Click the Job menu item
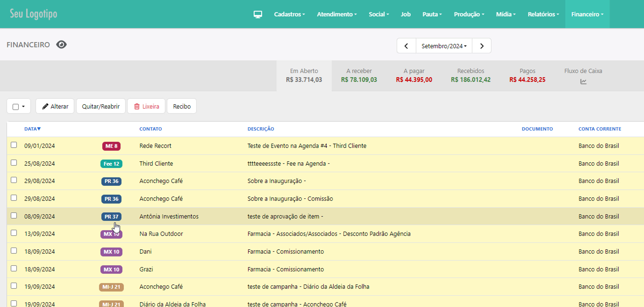Viewport: 644px width, 307px height. 405,14
